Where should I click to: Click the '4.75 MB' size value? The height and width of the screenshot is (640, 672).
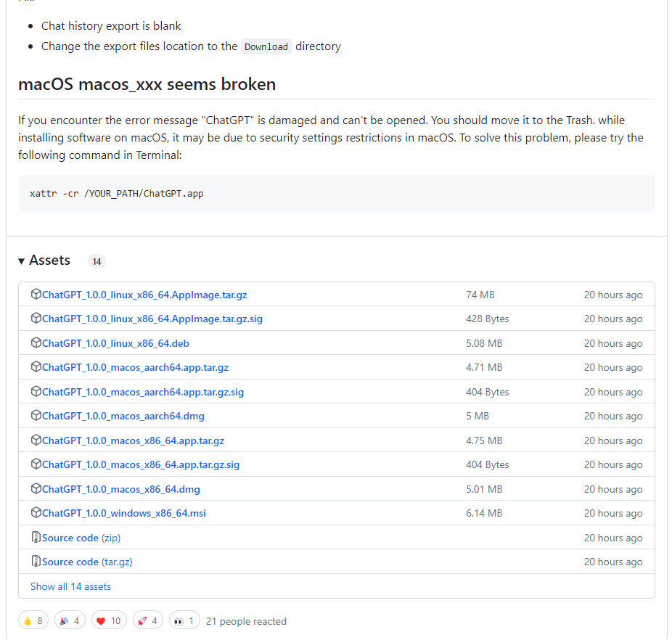click(484, 440)
